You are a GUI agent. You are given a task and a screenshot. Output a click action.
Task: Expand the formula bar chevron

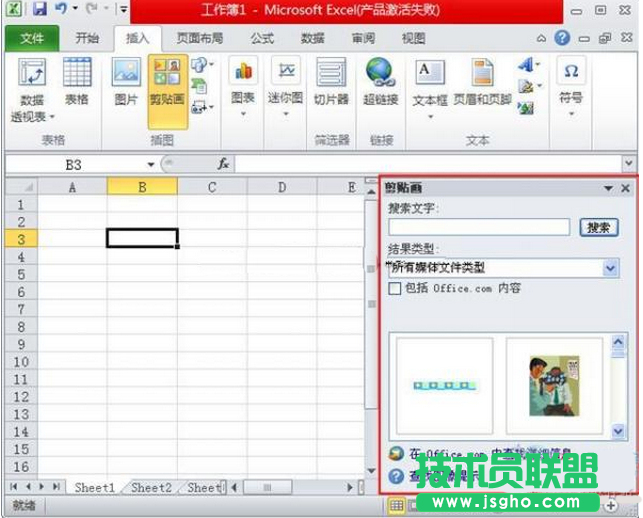coord(629,163)
